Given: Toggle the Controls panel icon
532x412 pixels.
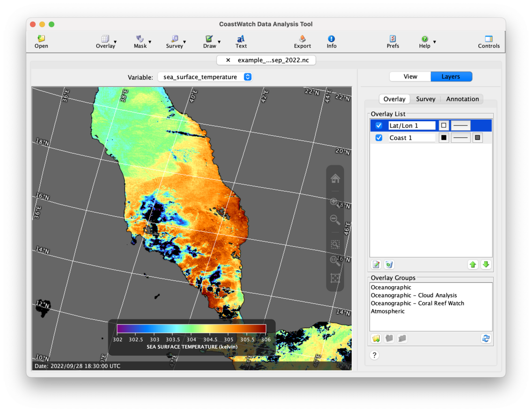Looking at the screenshot, I should pos(488,39).
